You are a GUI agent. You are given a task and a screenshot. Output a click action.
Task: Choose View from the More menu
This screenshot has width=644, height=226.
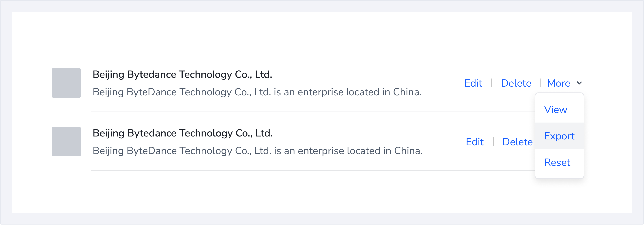click(x=555, y=110)
